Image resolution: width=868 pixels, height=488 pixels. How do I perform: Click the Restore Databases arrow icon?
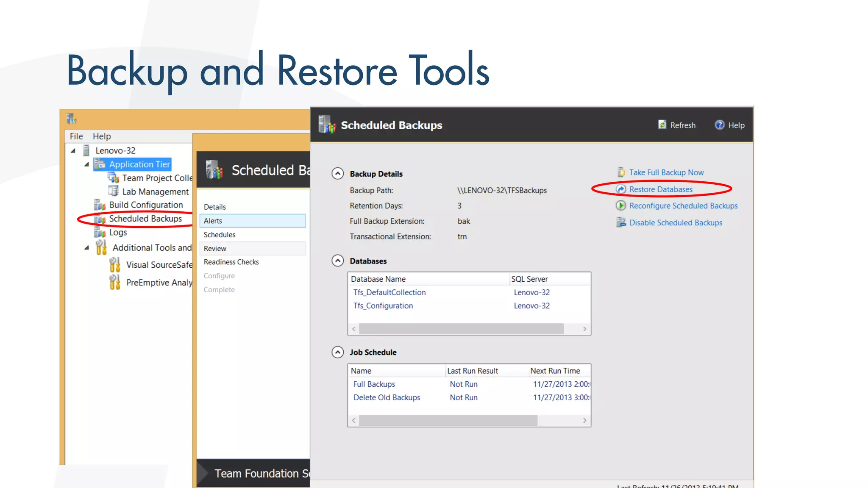tap(621, 189)
